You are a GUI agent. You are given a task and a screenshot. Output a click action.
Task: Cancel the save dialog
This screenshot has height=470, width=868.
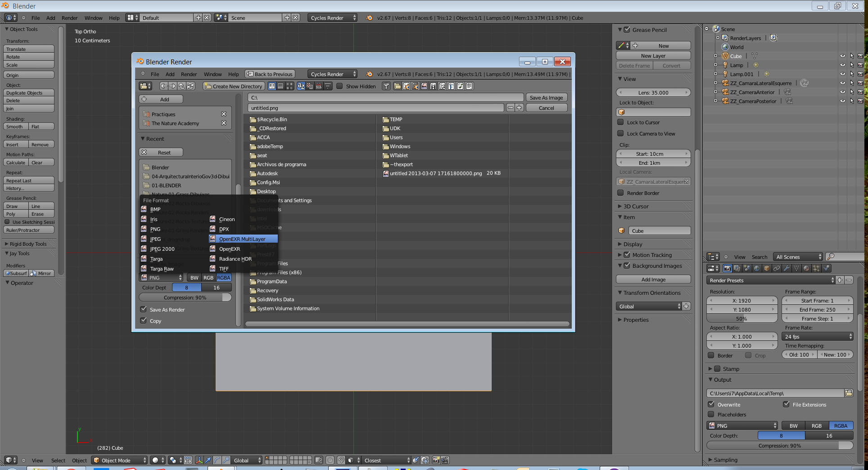pyautogui.click(x=546, y=108)
